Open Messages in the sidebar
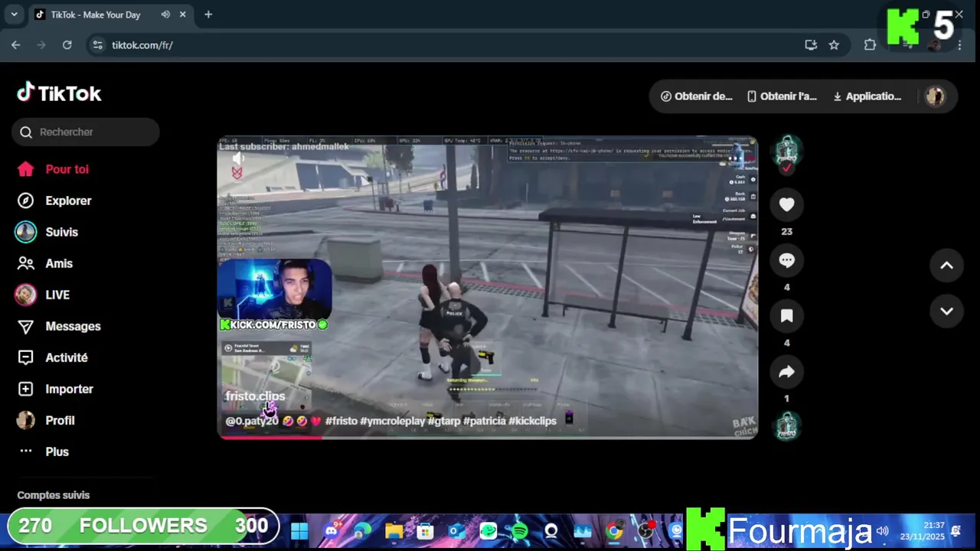 tap(59, 326)
